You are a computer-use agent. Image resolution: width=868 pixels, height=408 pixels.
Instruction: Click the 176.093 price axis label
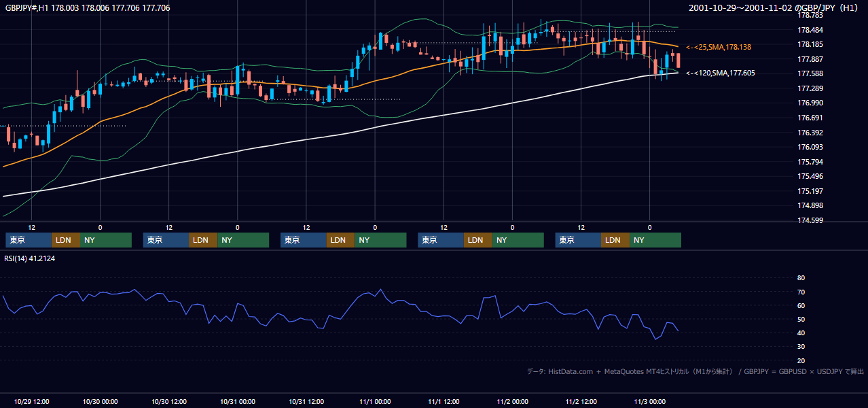(810, 147)
